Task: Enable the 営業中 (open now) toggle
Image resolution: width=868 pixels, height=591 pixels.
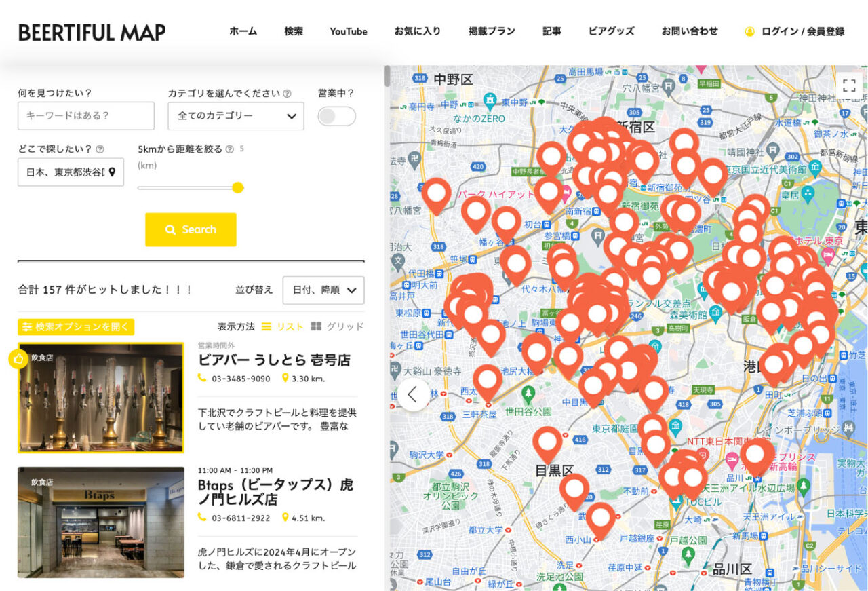Action: [x=336, y=116]
